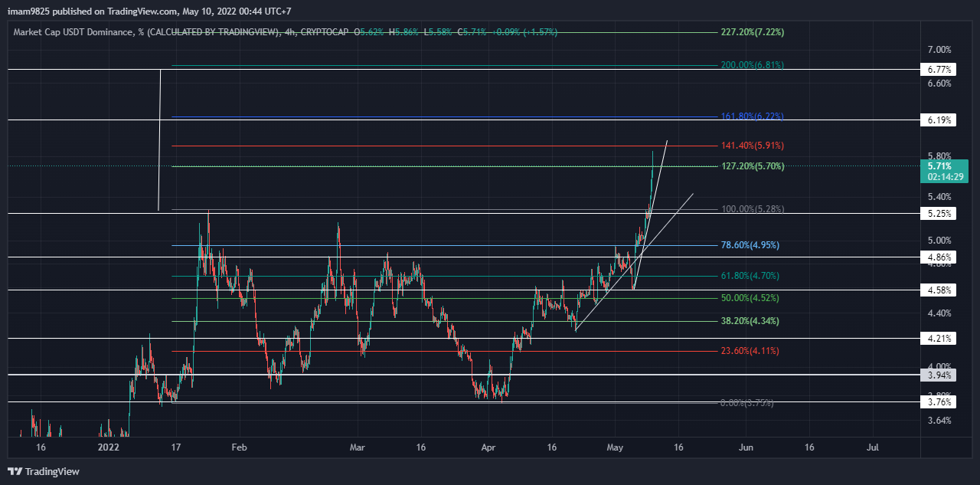Click the 7.00% price axis label
The width and height of the screenshot is (980, 485).
click(939, 50)
